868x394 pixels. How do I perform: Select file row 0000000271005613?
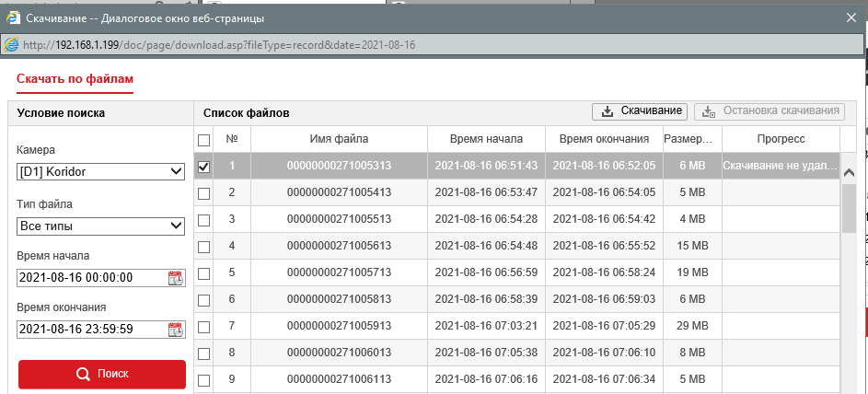339,246
